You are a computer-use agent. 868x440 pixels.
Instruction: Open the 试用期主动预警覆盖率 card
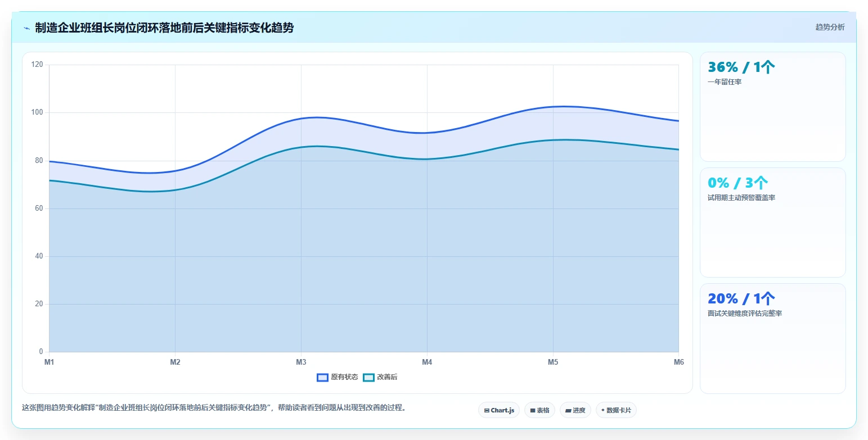coord(772,223)
